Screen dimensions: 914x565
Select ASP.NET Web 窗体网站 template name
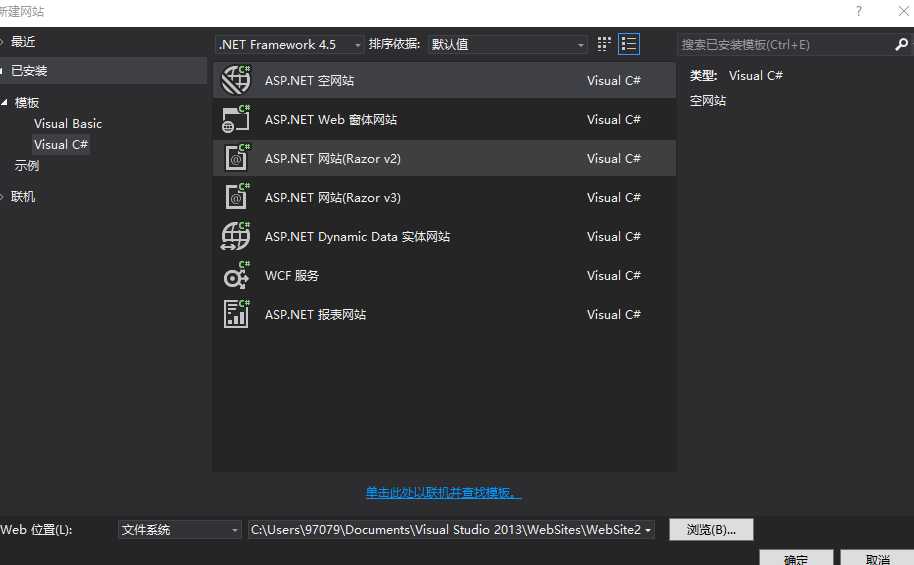click(x=331, y=120)
